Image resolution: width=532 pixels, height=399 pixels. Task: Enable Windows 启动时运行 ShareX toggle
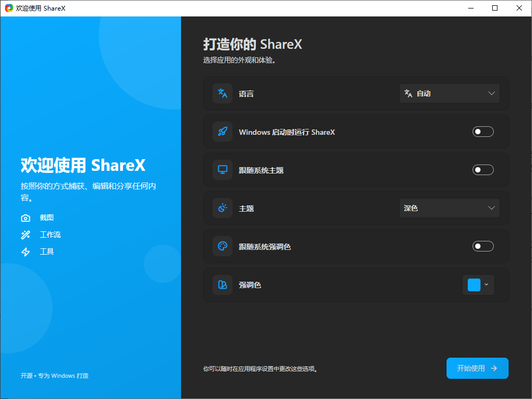point(483,132)
